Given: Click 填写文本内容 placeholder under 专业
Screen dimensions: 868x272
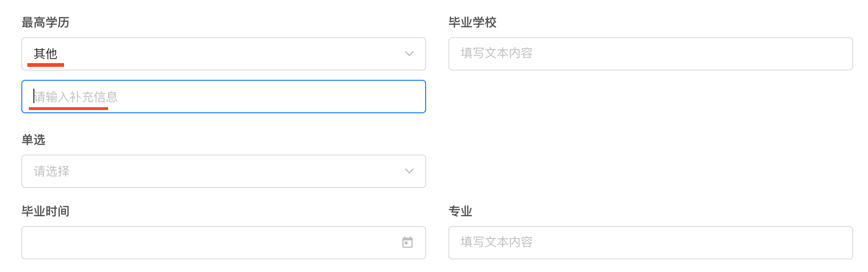Looking at the screenshot, I should coord(496,242).
